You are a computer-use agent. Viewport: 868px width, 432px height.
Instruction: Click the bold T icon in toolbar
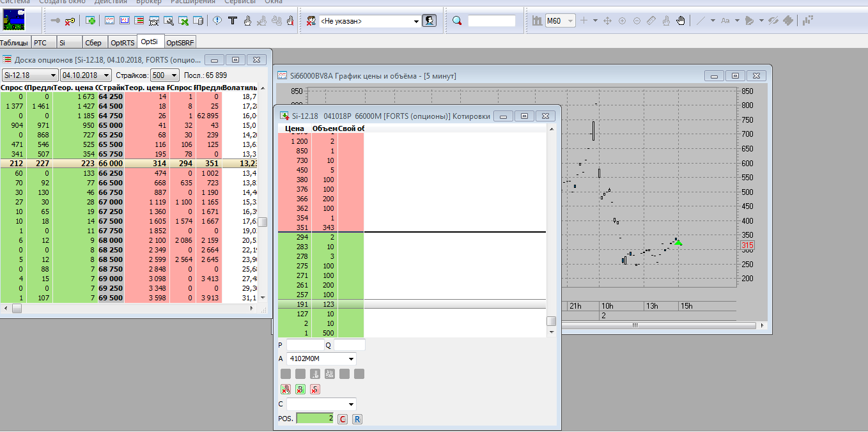coord(233,21)
